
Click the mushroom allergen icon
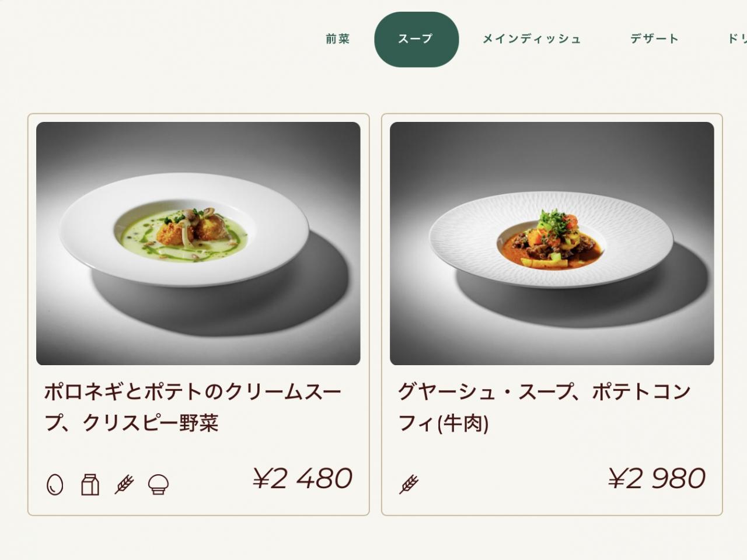coord(158,484)
